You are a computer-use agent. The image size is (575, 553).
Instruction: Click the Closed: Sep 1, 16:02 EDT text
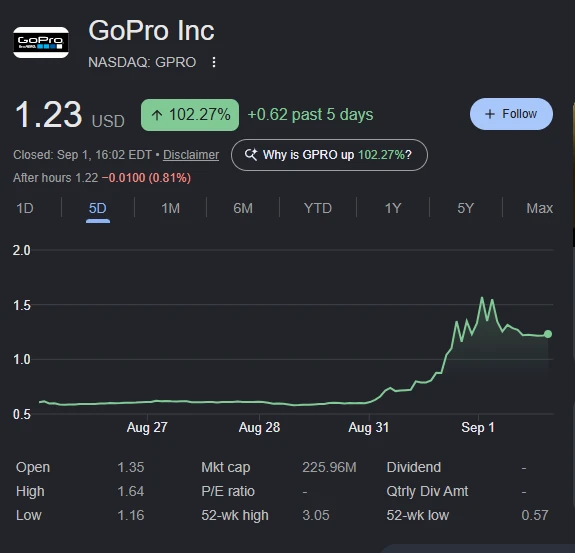(x=83, y=155)
